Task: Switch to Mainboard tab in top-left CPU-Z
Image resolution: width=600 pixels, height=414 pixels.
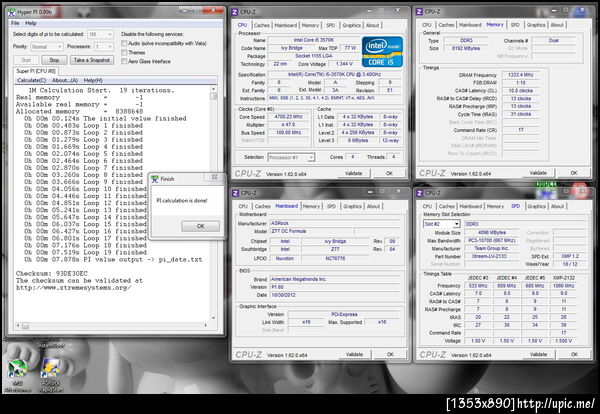Action: tap(285, 25)
